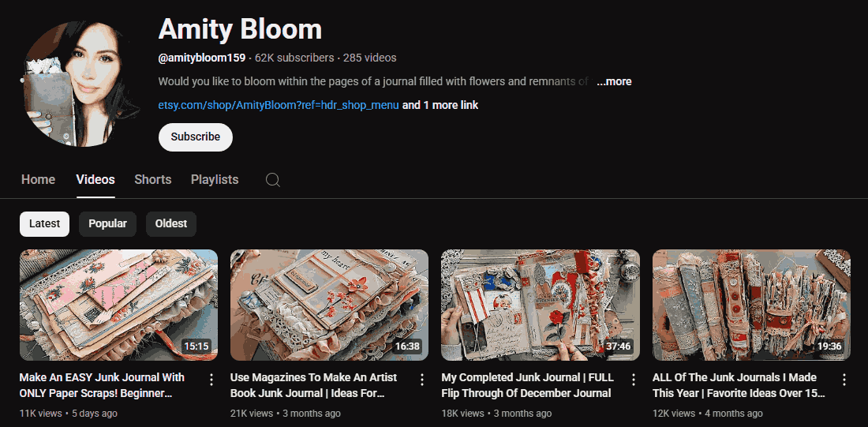Select the Latest sort filter chip
Screen dimensions: 868x427
click(45, 224)
